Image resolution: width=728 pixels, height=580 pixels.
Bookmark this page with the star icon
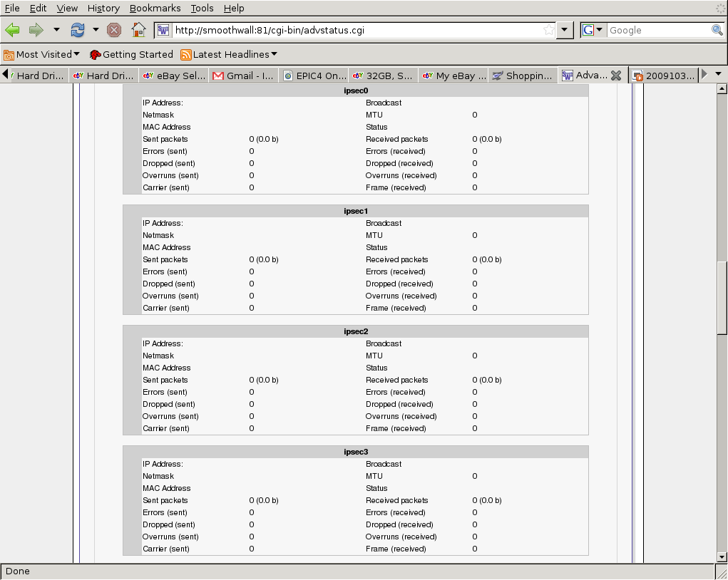coord(548,30)
